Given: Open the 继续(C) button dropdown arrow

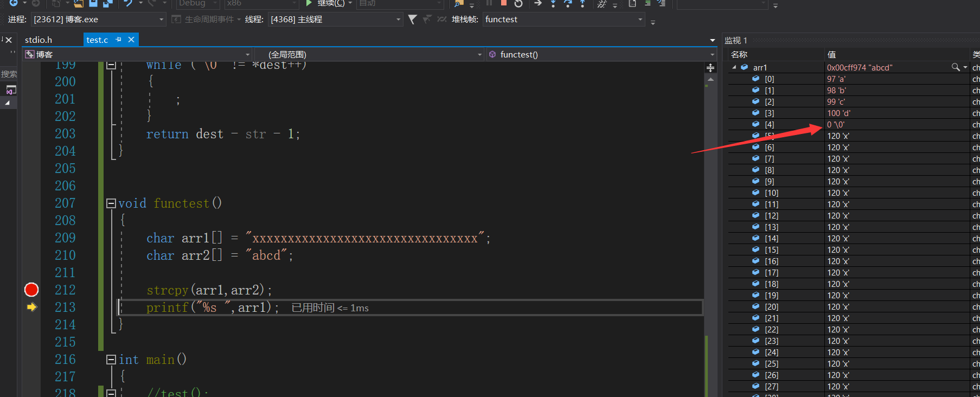Looking at the screenshot, I should [350, 3].
